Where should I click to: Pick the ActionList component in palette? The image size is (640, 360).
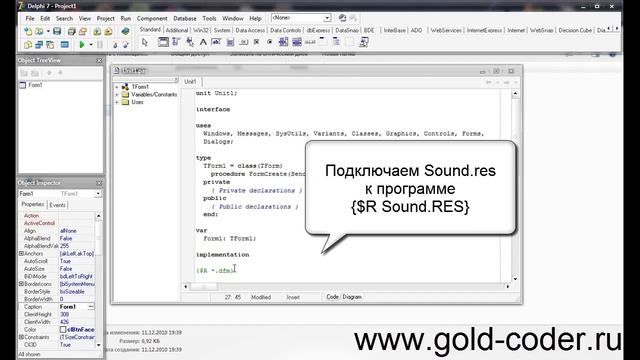[364, 42]
